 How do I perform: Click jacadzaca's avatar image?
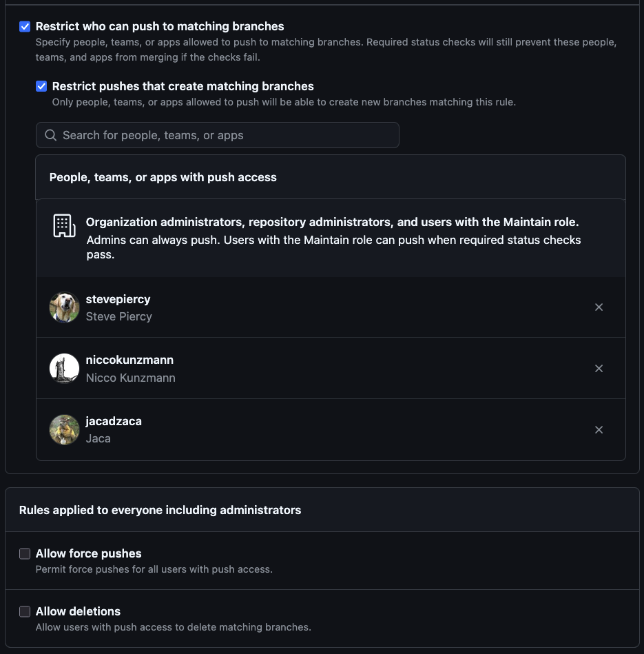click(64, 430)
